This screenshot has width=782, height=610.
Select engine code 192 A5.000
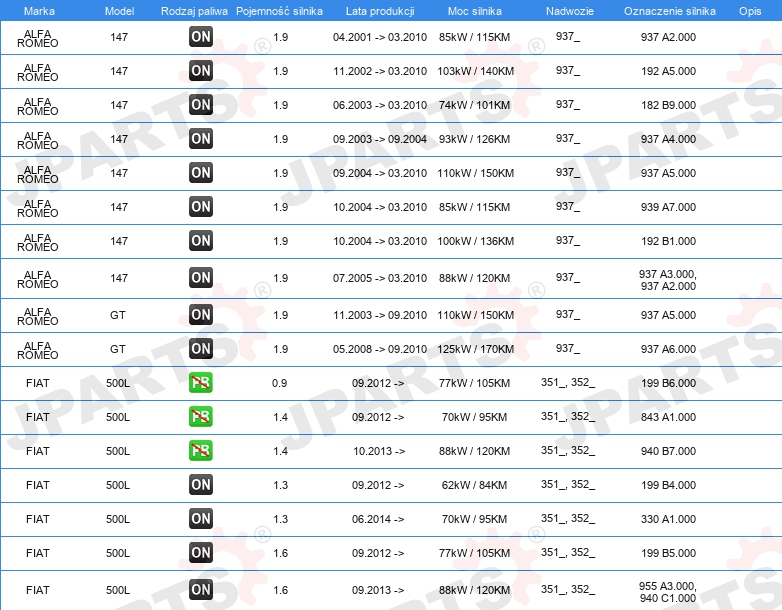point(668,71)
